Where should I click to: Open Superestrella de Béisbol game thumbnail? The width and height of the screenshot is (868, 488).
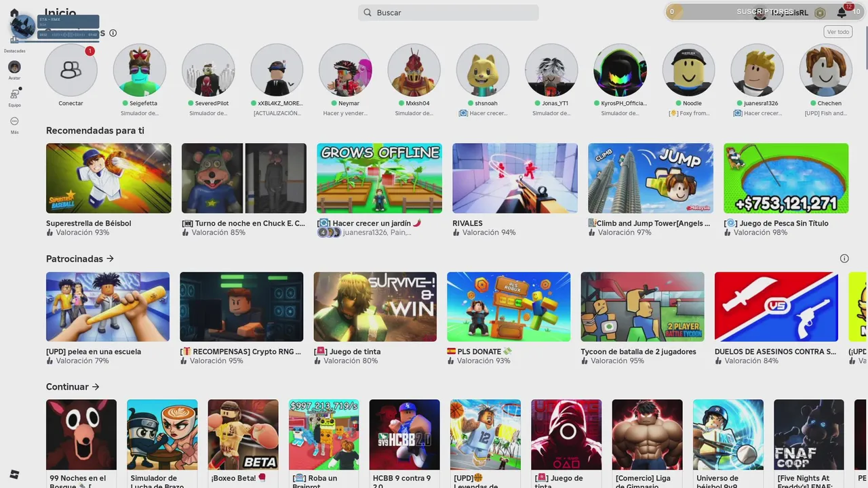click(x=108, y=178)
